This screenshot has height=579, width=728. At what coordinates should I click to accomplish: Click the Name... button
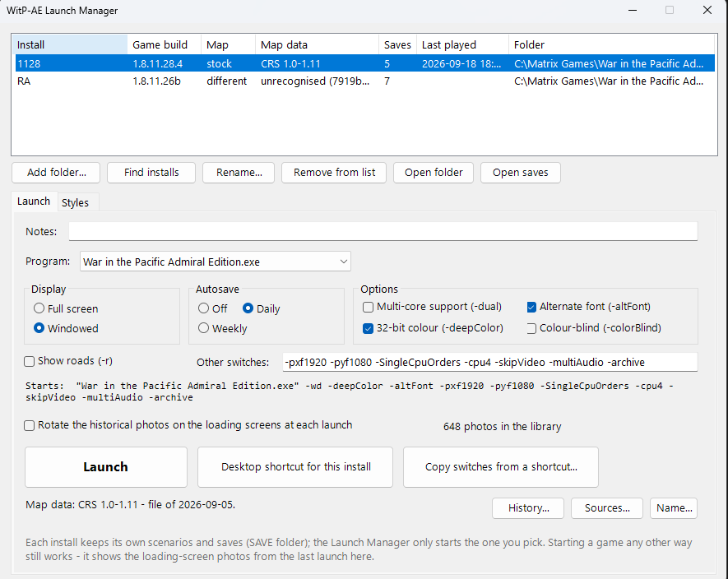click(x=675, y=508)
